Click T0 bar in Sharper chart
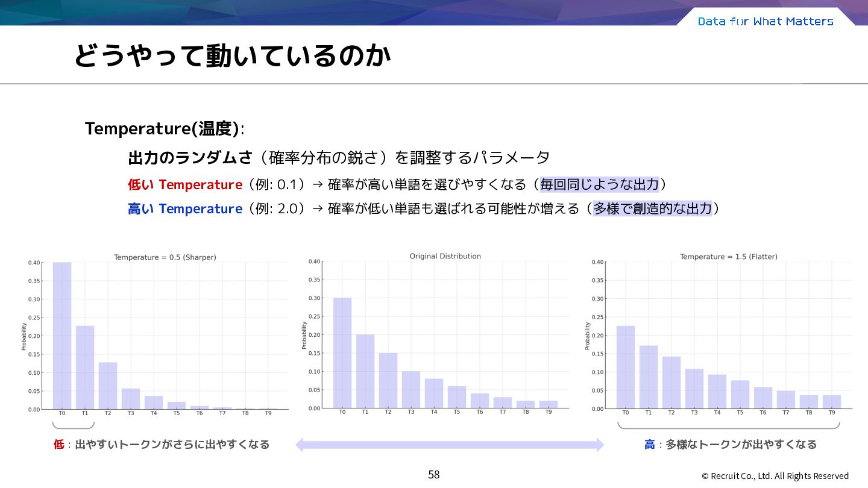This screenshot has height=488, width=868. click(62, 336)
